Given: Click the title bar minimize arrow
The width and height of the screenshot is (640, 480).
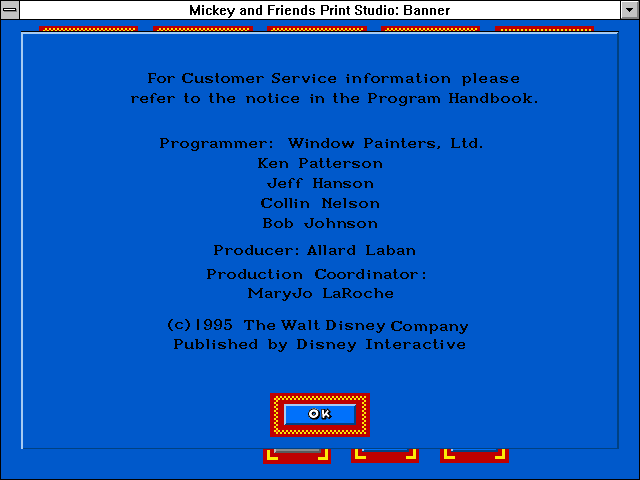Looking at the screenshot, I should (629, 10).
